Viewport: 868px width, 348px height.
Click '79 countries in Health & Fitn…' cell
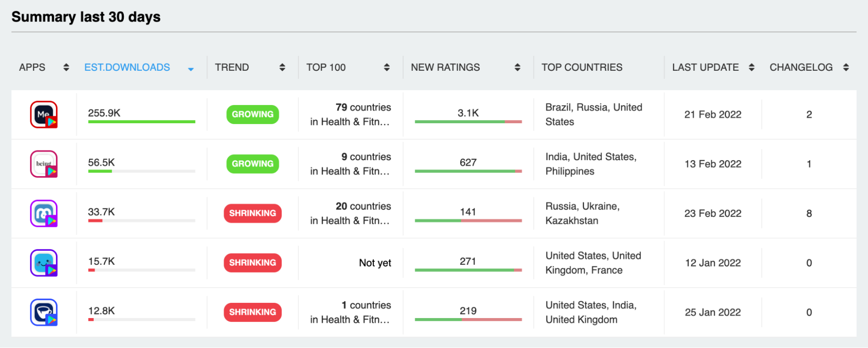click(350, 115)
